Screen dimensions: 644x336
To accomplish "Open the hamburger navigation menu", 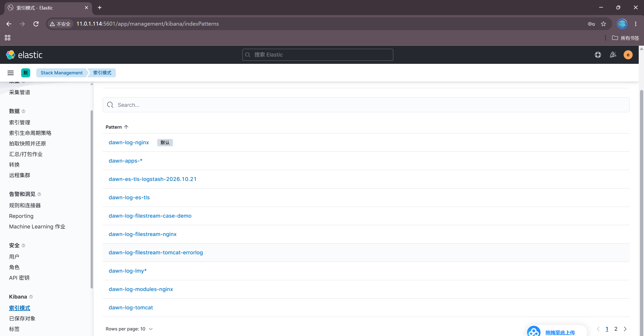I will tap(11, 73).
